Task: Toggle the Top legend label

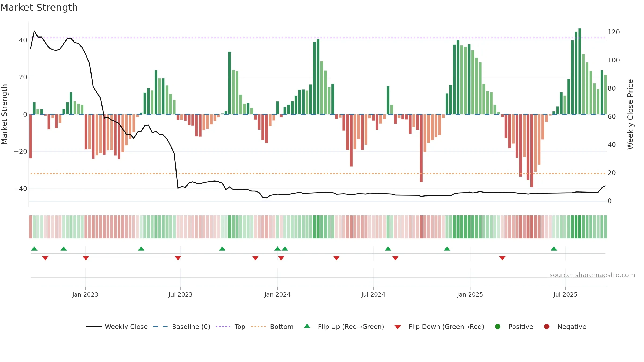Action: tap(240, 327)
